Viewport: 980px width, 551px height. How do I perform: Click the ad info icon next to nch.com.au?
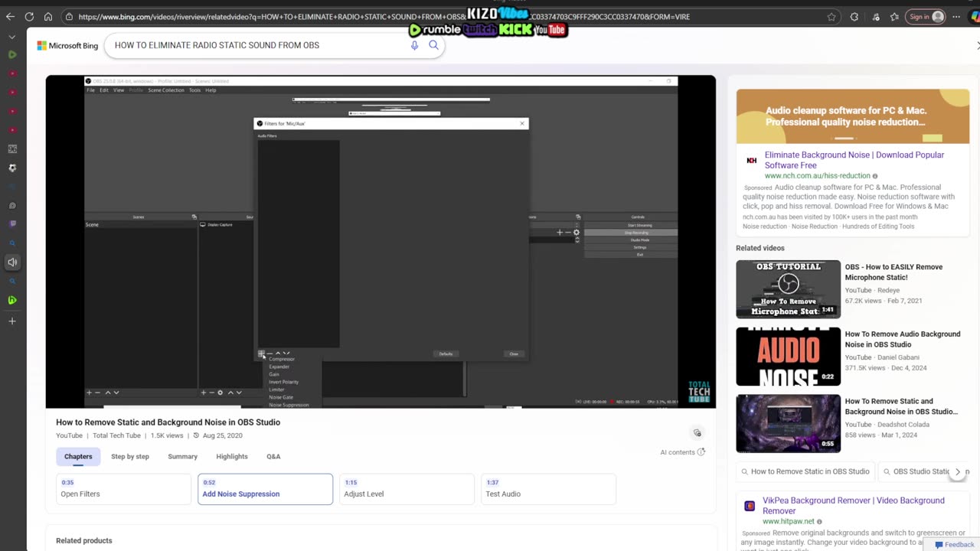click(875, 176)
